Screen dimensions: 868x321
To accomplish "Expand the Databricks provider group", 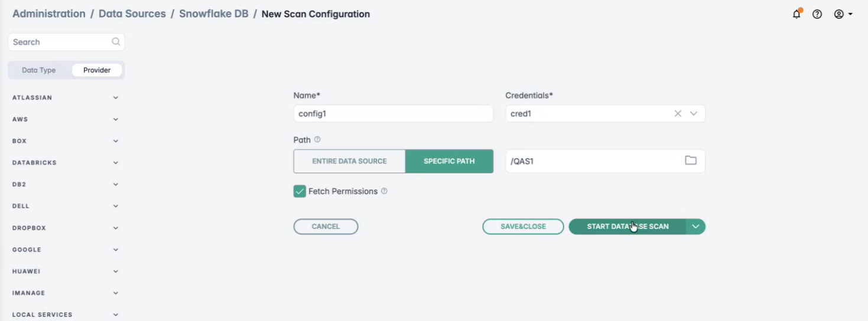I will 116,163.
